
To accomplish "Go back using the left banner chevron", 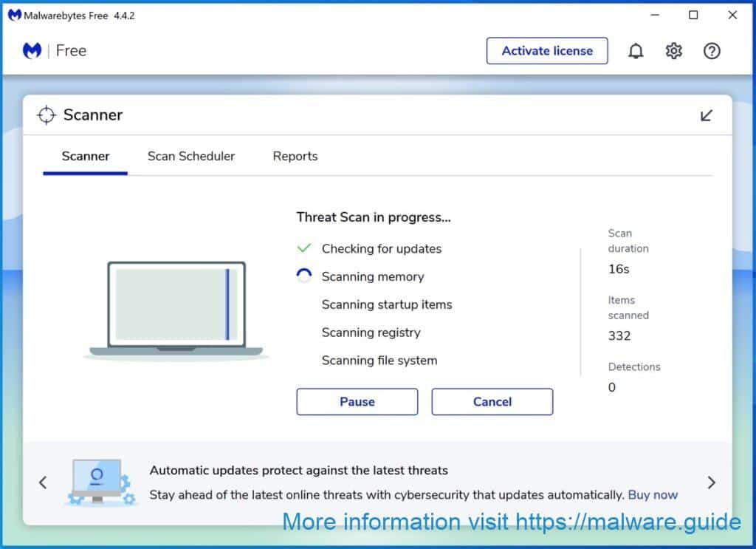I will coord(43,482).
